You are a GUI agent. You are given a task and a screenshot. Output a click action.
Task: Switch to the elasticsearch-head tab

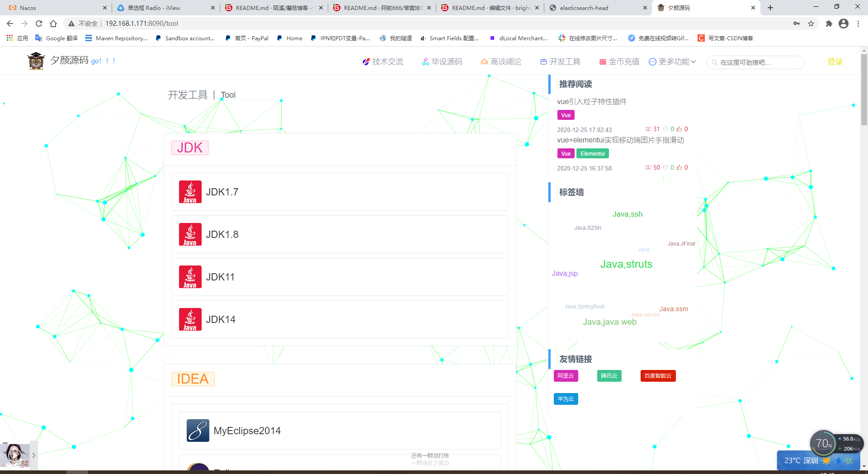click(x=598, y=8)
